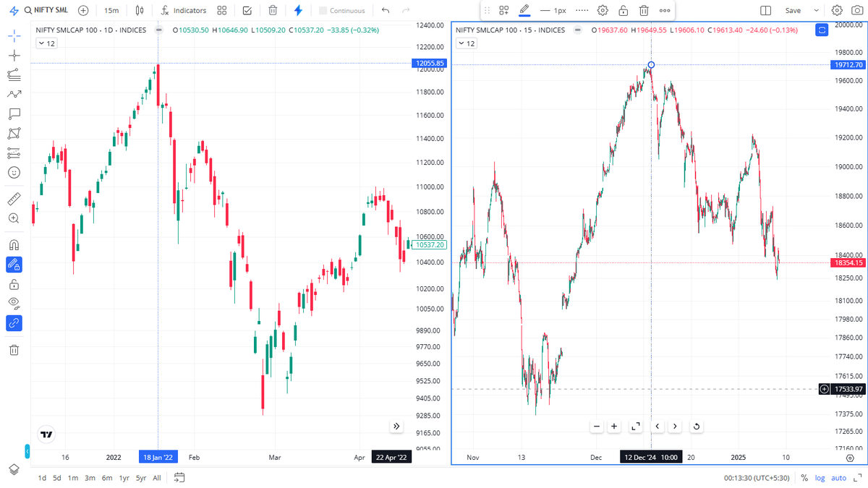This screenshot has width=868, height=488.
Task: Open drawing settings gear in floating toolbar
Action: (x=603, y=11)
